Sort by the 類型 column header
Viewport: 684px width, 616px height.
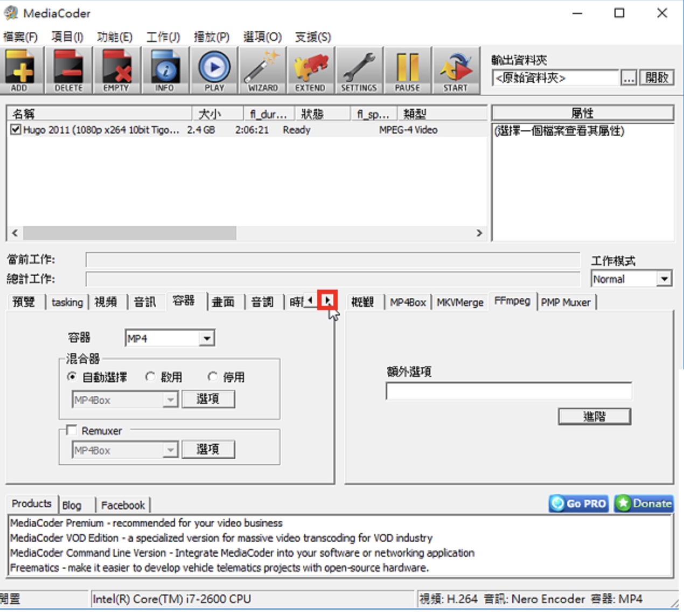(442, 114)
